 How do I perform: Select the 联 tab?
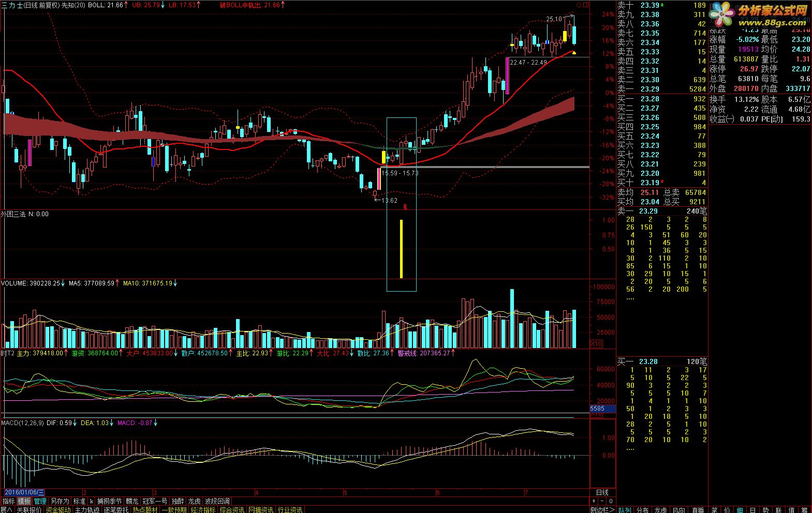click(x=778, y=510)
